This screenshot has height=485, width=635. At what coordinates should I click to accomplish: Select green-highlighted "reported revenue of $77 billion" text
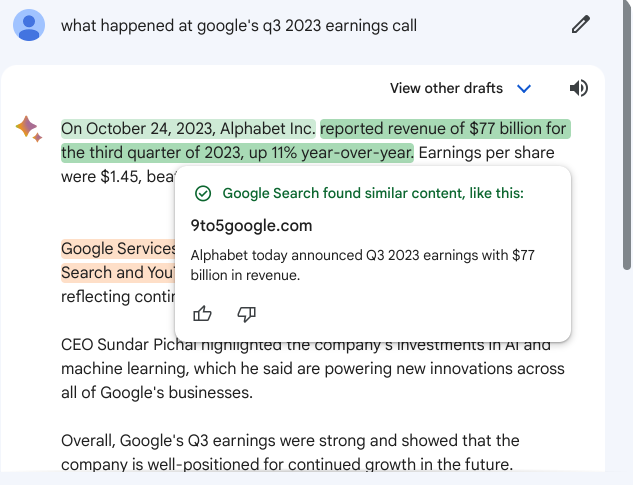point(444,129)
